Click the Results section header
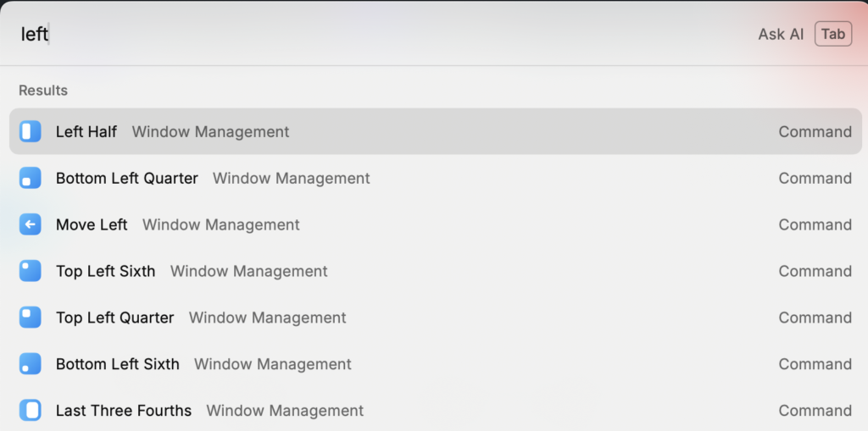Screen dimensions: 868x431 pos(43,90)
